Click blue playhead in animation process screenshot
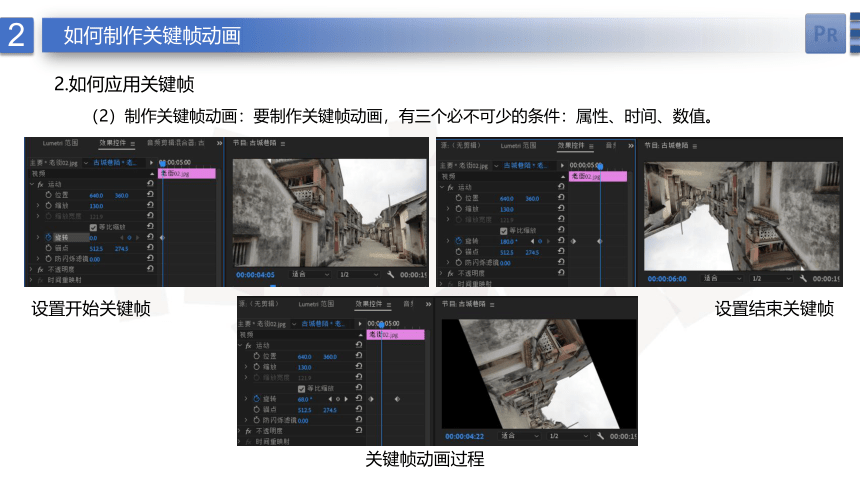The width and height of the screenshot is (860, 484). click(x=382, y=325)
